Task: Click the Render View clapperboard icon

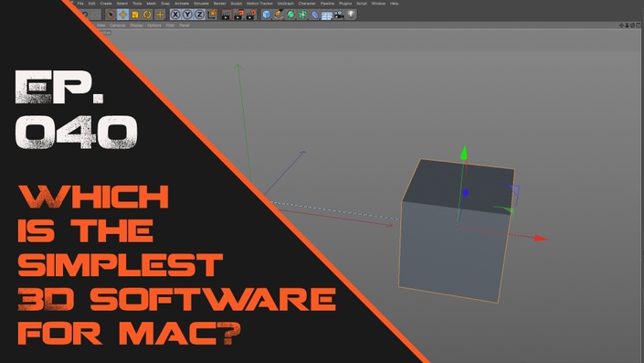Action: [x=227, y=15]
